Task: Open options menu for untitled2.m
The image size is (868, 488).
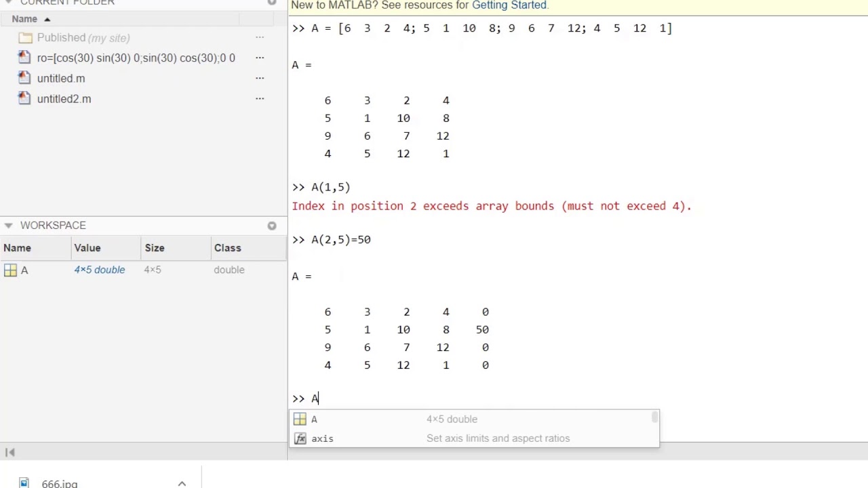Action: 260,98
